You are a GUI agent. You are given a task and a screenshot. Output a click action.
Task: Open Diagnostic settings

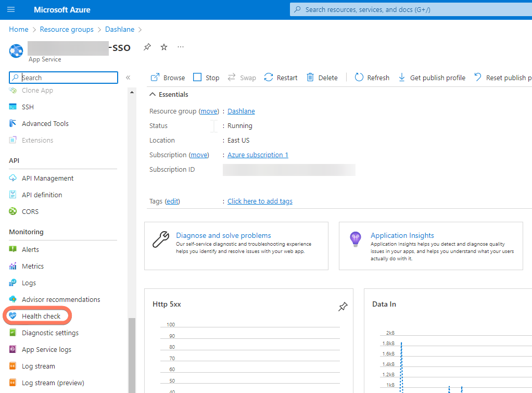pyautogui.click(x=44, y=333)
